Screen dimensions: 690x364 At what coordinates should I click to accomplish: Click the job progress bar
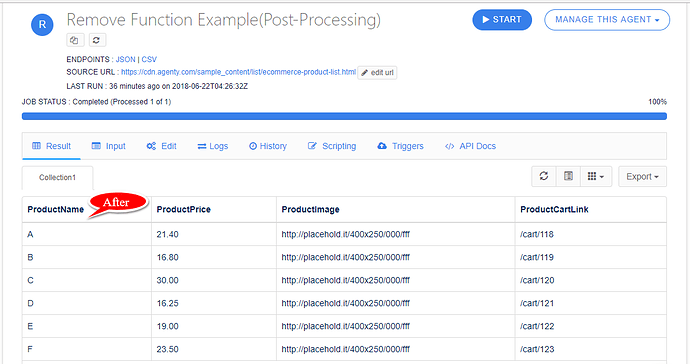(x=344, y=116)
